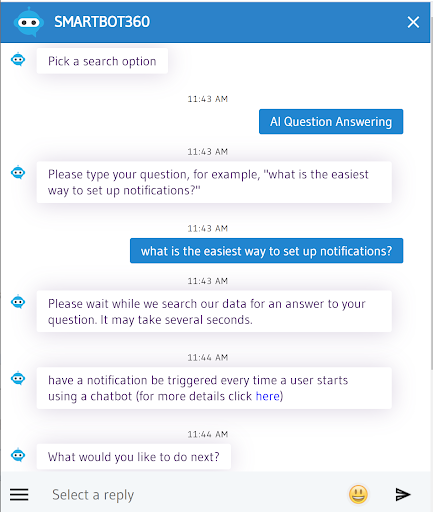The width and height of the screenshot is (433, 512).
Task: Click the 'Please type your question' message bubble
Action: (214, 182)
